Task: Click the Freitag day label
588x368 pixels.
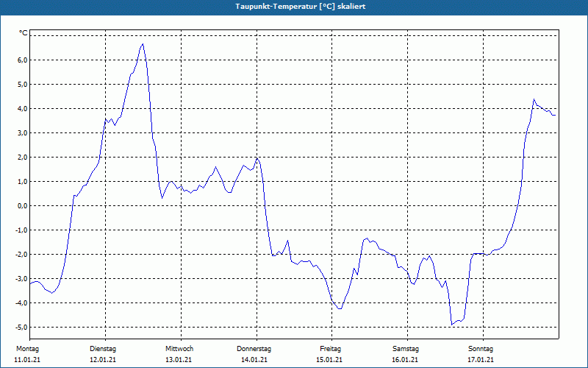Action: coord(330,349)
